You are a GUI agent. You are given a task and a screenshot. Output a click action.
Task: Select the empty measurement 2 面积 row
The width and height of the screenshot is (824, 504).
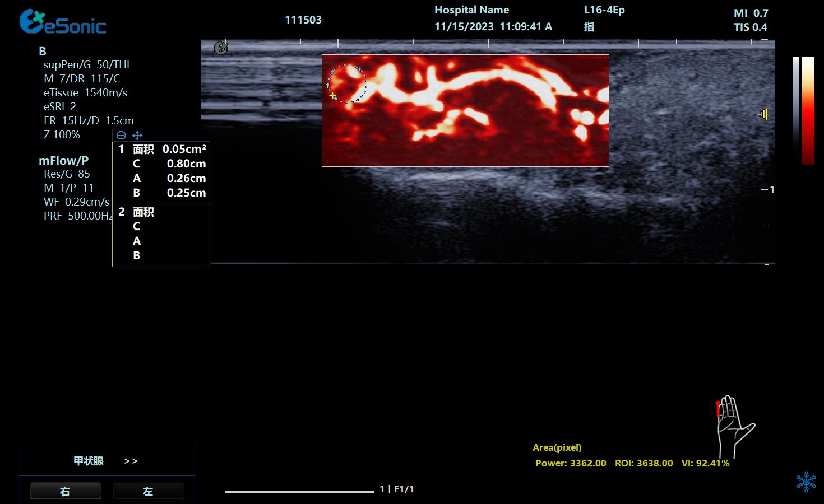pyautogui.click(x=161, y=212)
